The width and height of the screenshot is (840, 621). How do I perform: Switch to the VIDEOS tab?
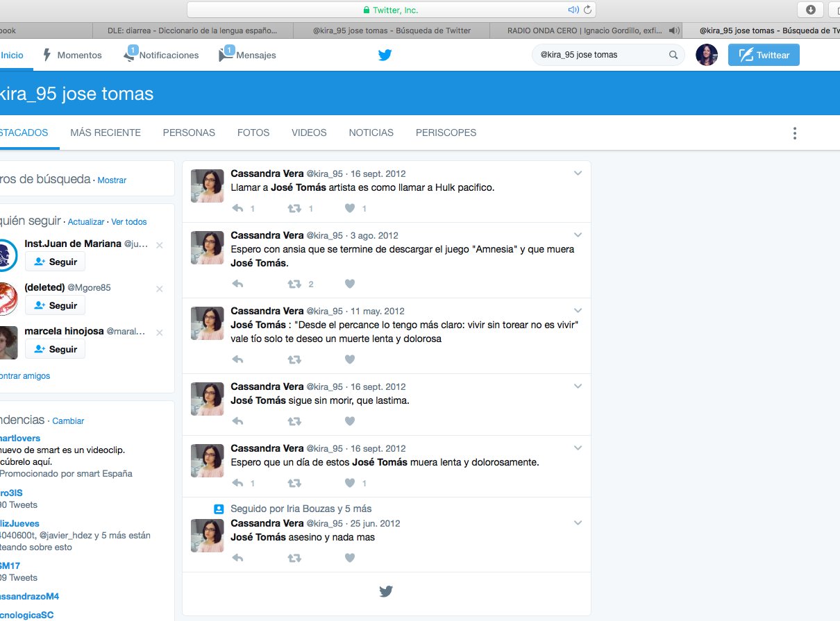309,133
